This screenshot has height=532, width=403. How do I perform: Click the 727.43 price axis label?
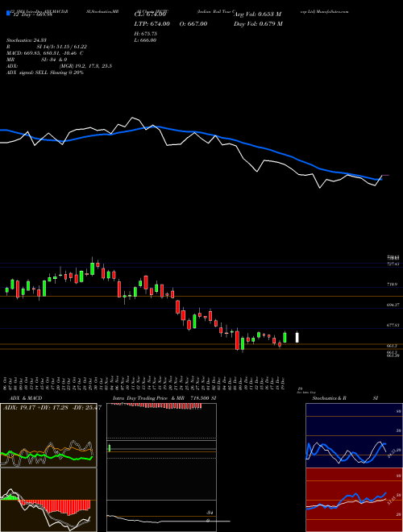[393, 264]
